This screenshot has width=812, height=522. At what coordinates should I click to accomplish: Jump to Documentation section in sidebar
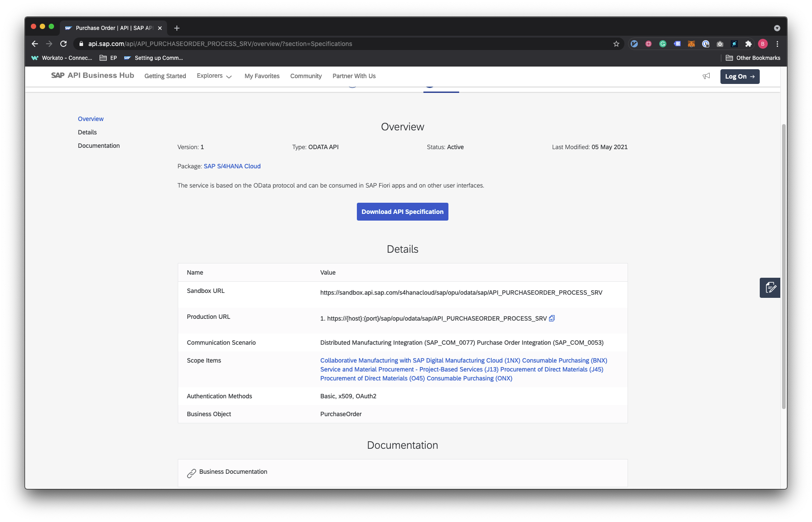click(x=99, y=146)
